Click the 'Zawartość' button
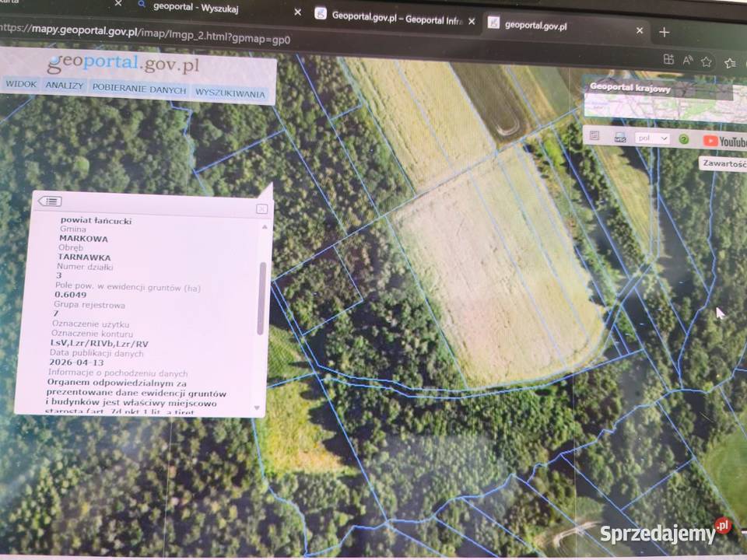This screenshot has width=747, height=560. 724,163
